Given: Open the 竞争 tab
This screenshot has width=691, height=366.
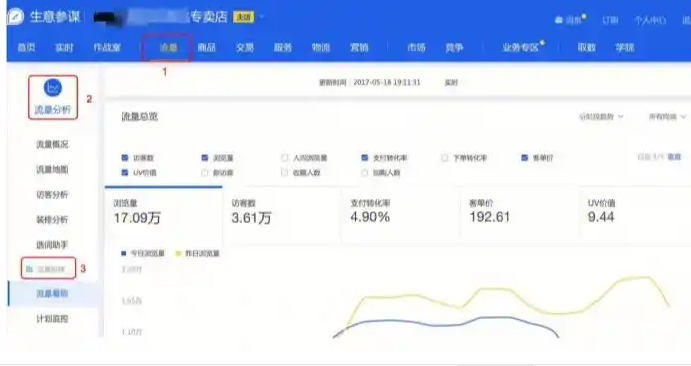Looking at the screenshot, I should 454,48.
